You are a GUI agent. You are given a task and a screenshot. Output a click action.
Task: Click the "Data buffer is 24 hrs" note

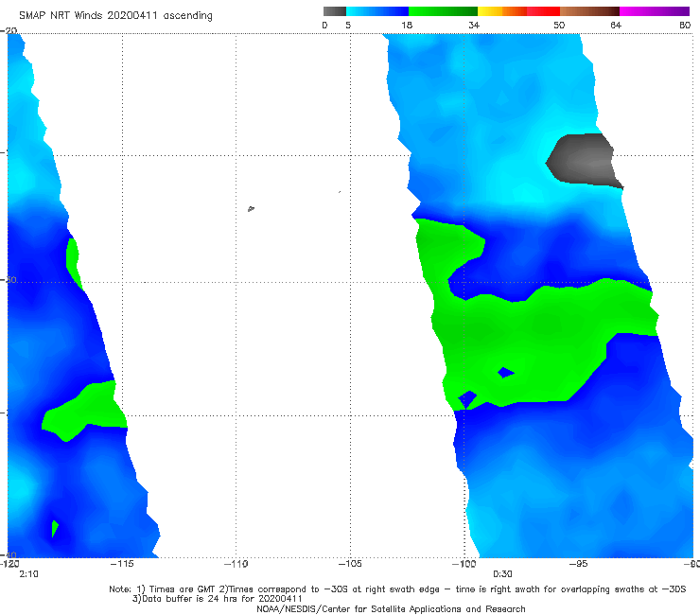pos(218,599)
